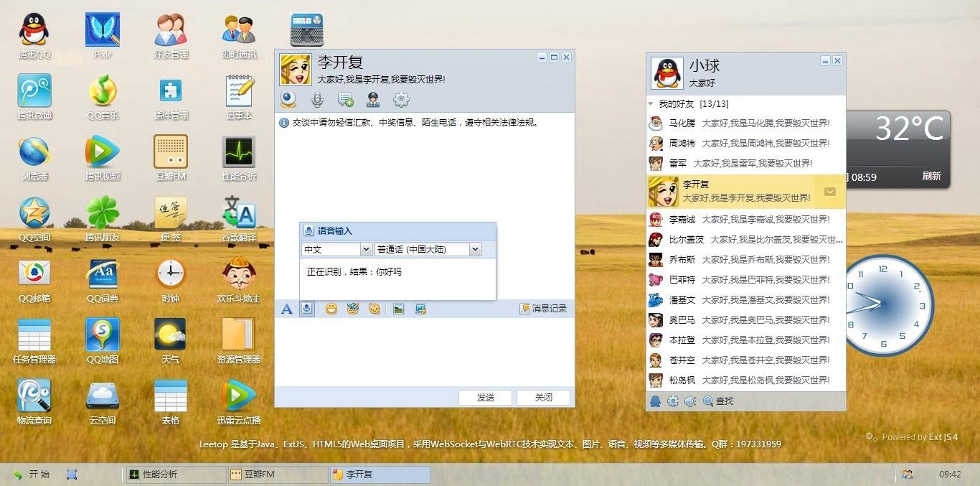
Task: Click the contacts tray icon near the clock
Action: [x=908, y=475]
